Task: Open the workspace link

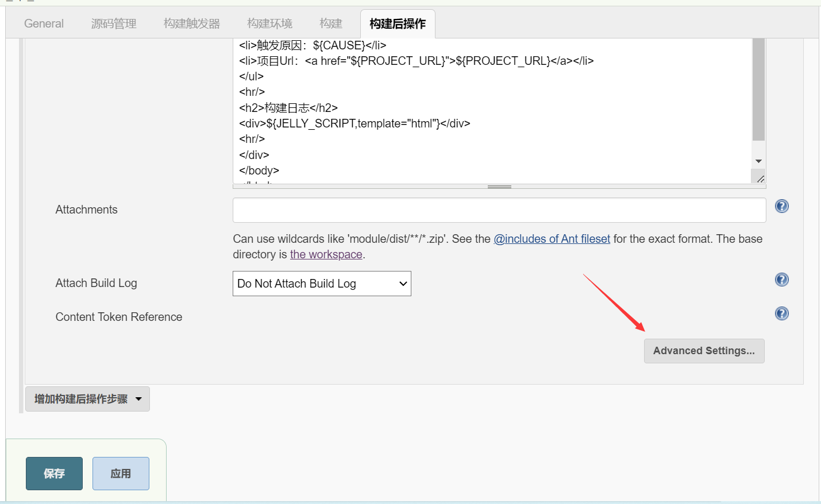Action: (x=326, y=254)
